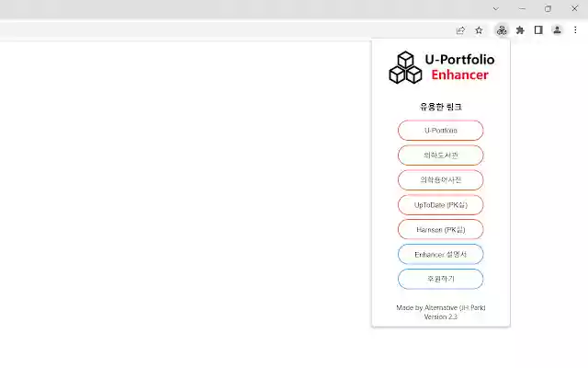
Task: Open the U-Portfolio link button
Action: (x=441, y=131)
